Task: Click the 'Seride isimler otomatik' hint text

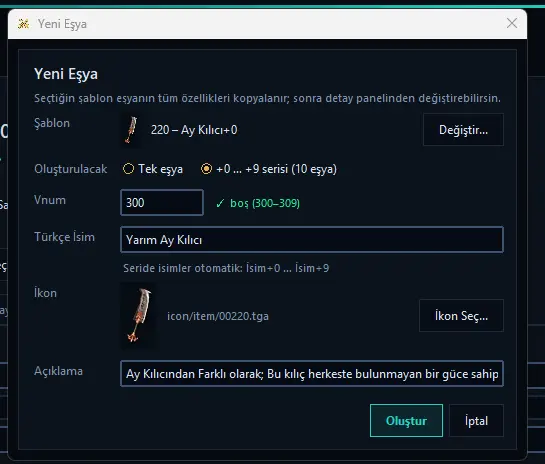Action: [x=226, y=268]
